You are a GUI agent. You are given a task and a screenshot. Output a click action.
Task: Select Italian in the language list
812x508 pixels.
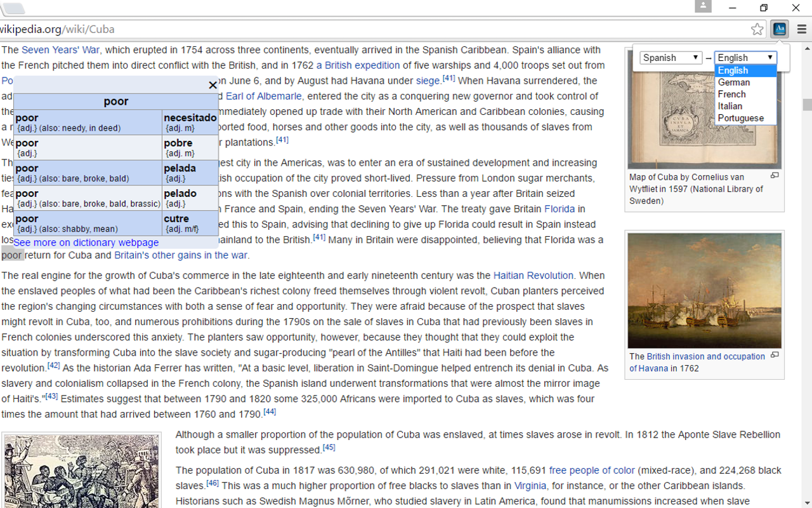coord(745,106)
